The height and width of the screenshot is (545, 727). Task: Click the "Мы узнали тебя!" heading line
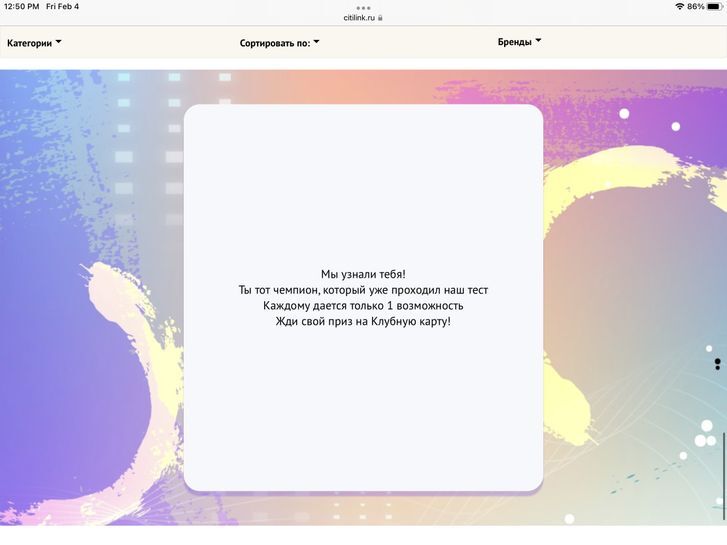click(363, 274)
